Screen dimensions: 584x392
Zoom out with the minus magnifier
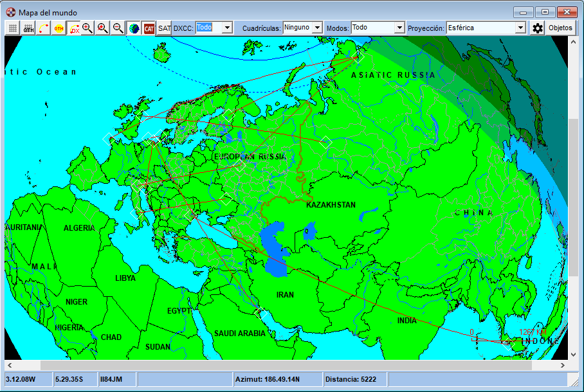pyautogui.click(x=118, y=28)
